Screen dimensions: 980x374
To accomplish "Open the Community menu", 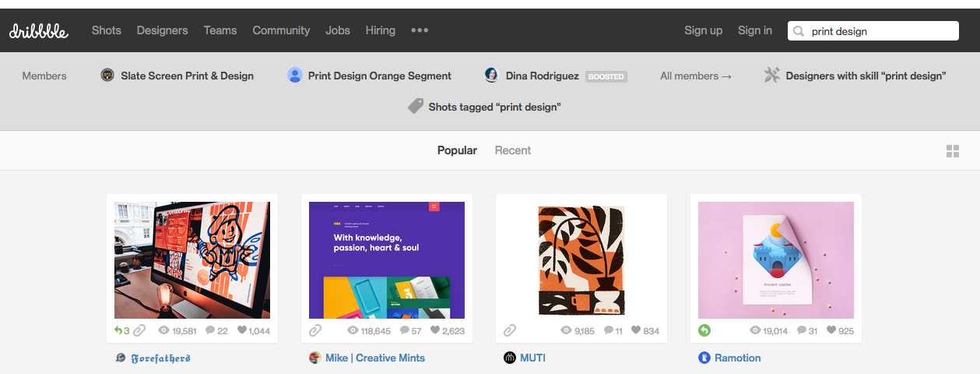I will [281, 30].
